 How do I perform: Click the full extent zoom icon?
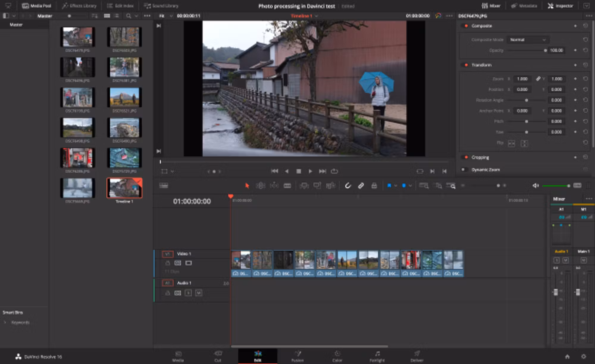pos(424,186)
